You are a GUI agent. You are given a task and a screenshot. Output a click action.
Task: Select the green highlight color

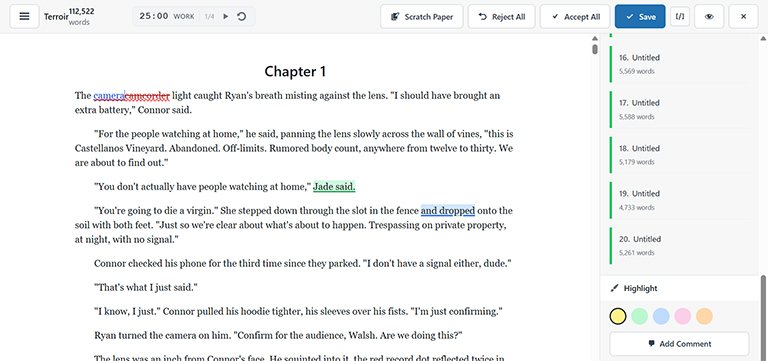point(640,316)
